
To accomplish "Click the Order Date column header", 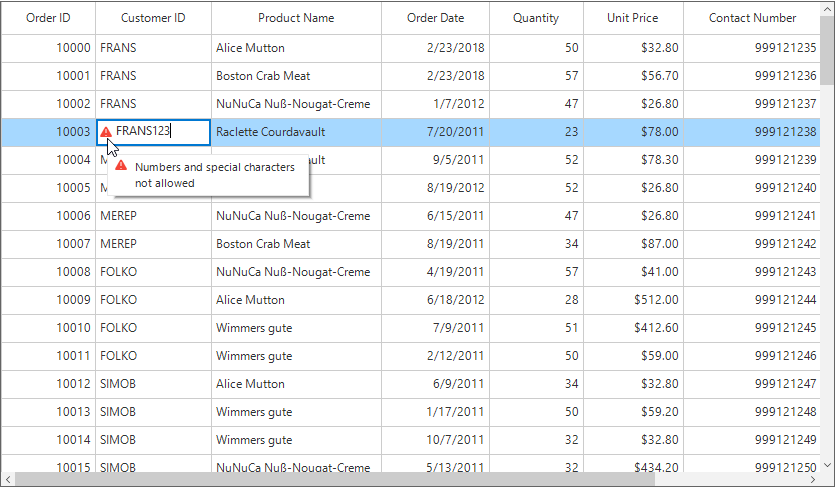I will pyautogui.click(x=436, y=18).
